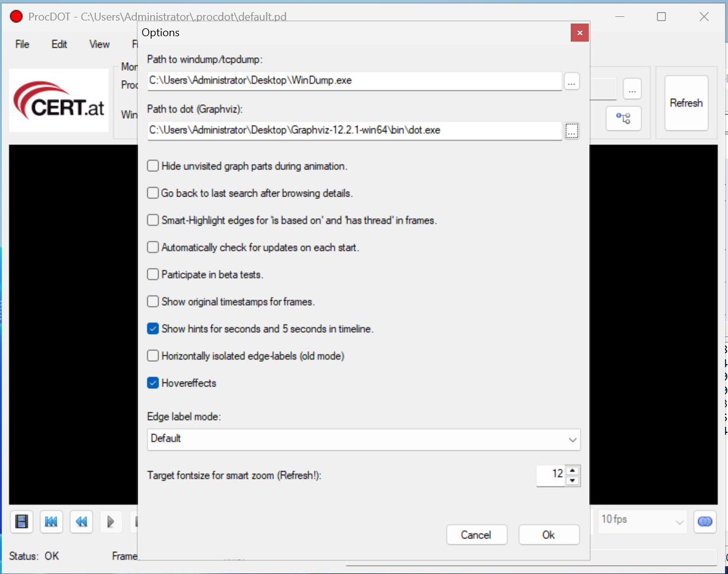This screenshot has width=728, height=574.
Task: Expand the 10 fps frame rate dropdown
Action: tap(642, 520)
